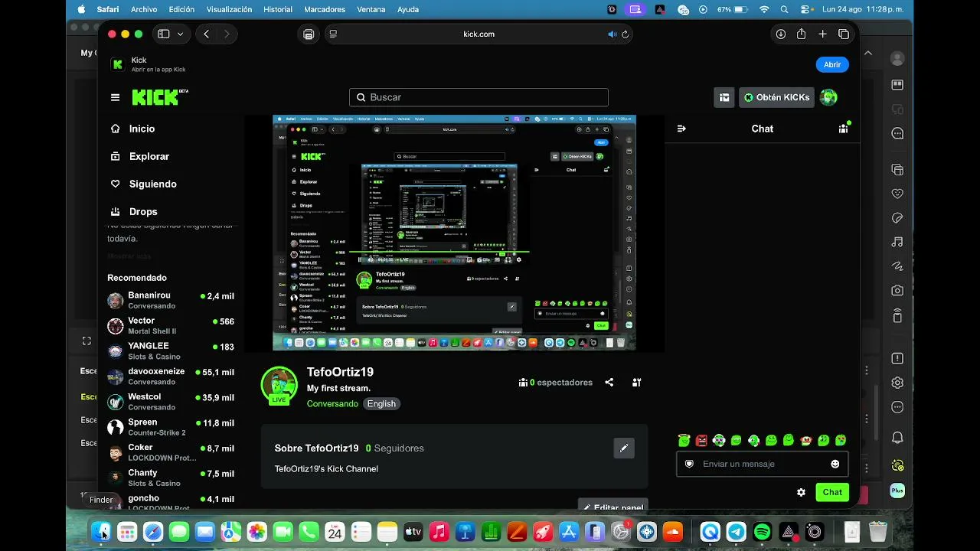Open the Historial menu

pos(278,9)
